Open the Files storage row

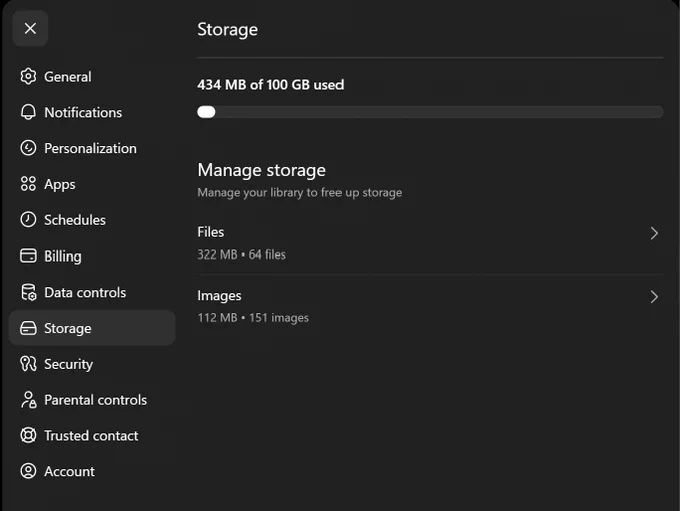point(430,243)
